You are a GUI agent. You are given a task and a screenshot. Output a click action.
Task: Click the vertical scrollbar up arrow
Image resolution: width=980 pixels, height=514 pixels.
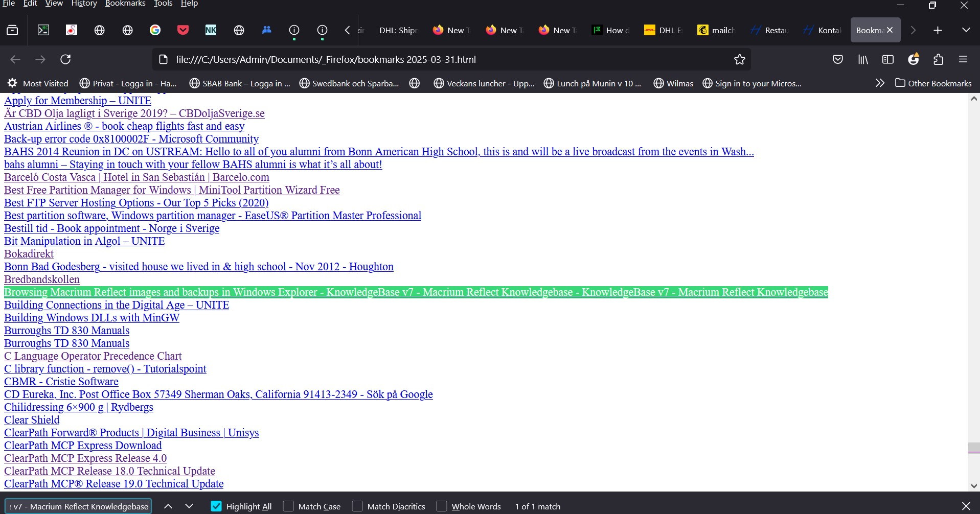point(974,99)
